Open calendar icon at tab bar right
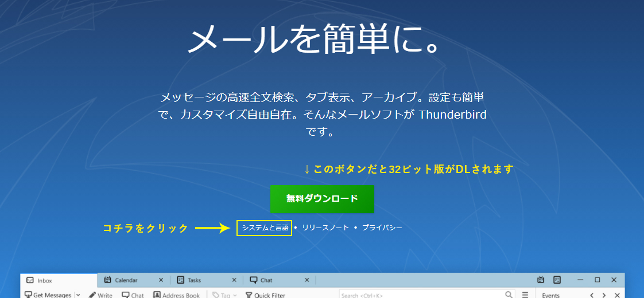The height and width of the screenshot is (298, 644). pyautogui.click(x=541, y=280)
